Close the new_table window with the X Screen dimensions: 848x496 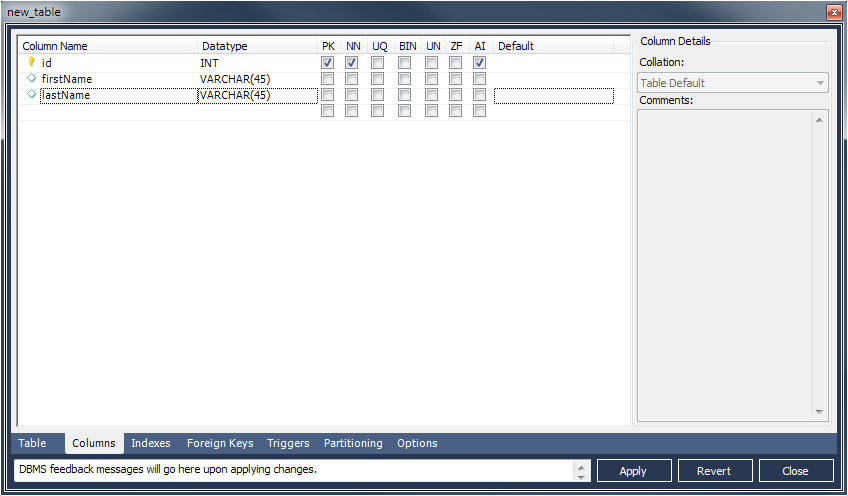(x=833, y=12)
